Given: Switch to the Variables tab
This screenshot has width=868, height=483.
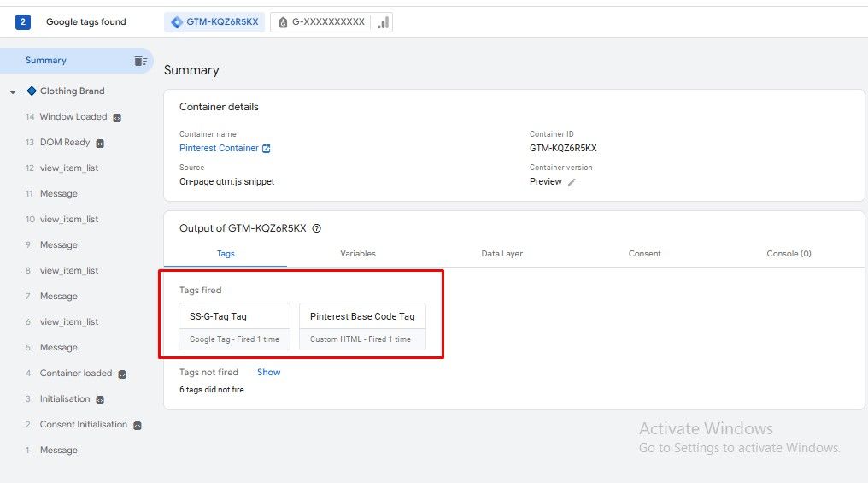Looking at the screenshot, I should (x=357, y=254).
